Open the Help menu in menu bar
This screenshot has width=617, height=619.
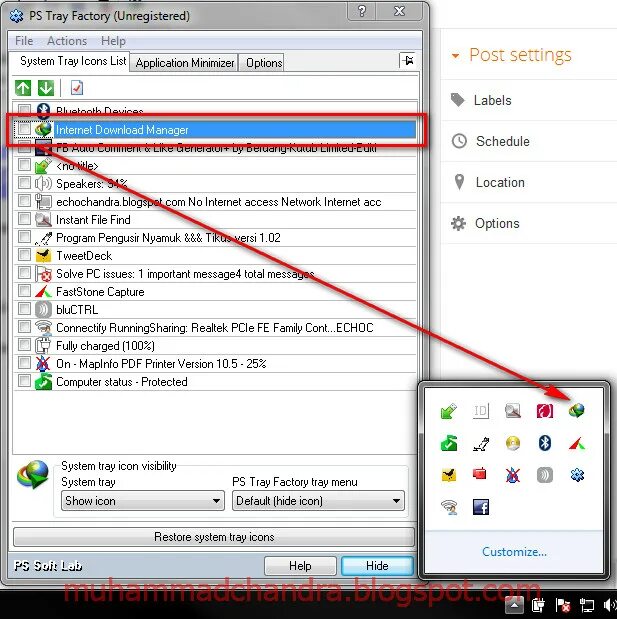coord(113,41)
